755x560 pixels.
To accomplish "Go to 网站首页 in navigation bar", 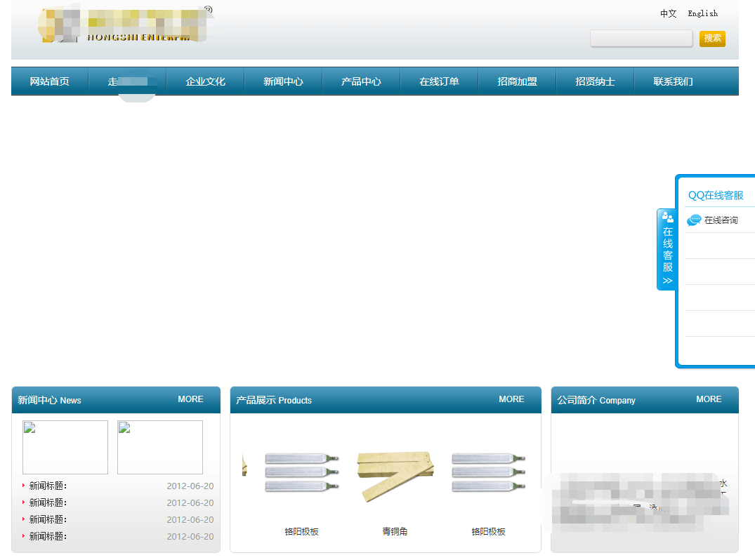I will (x=50, y=81).
